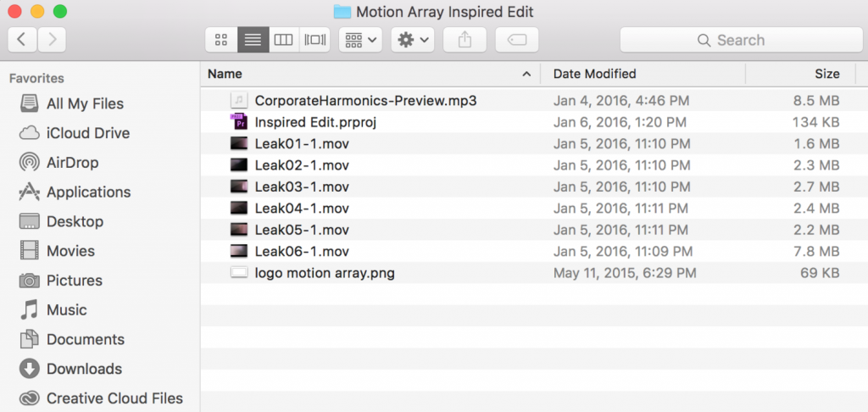Switch to list view
This screenshot has height=412, width=868.
[x=253, y=40]
